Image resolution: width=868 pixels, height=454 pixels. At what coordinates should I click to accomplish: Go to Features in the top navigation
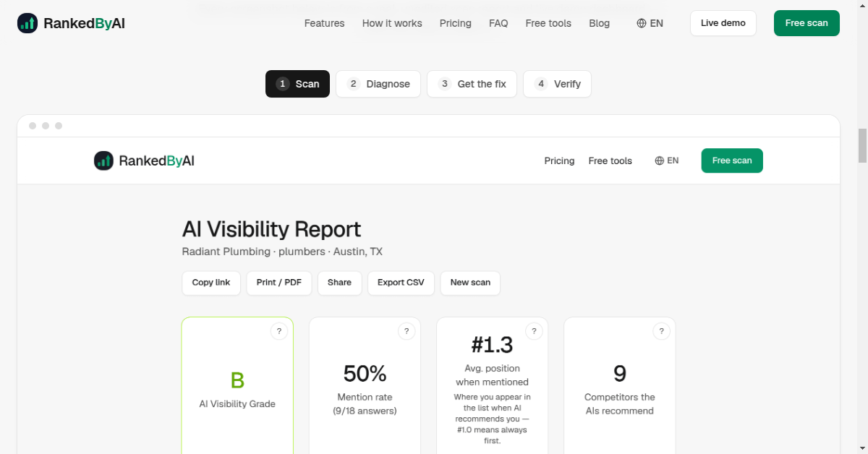tap(324, 23)
